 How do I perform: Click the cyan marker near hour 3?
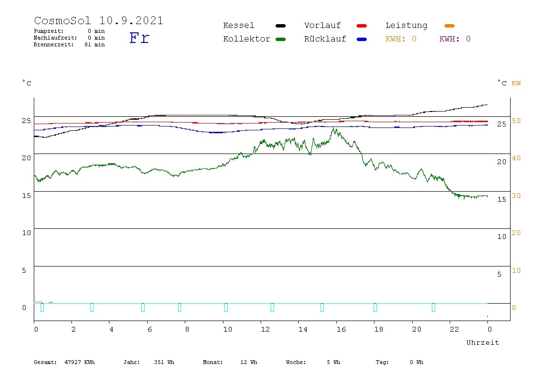tap(92, 308)
